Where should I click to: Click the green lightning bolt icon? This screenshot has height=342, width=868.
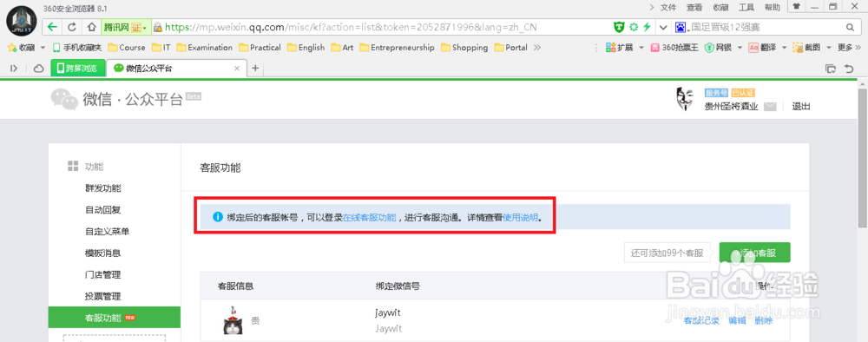coord(647,27)
